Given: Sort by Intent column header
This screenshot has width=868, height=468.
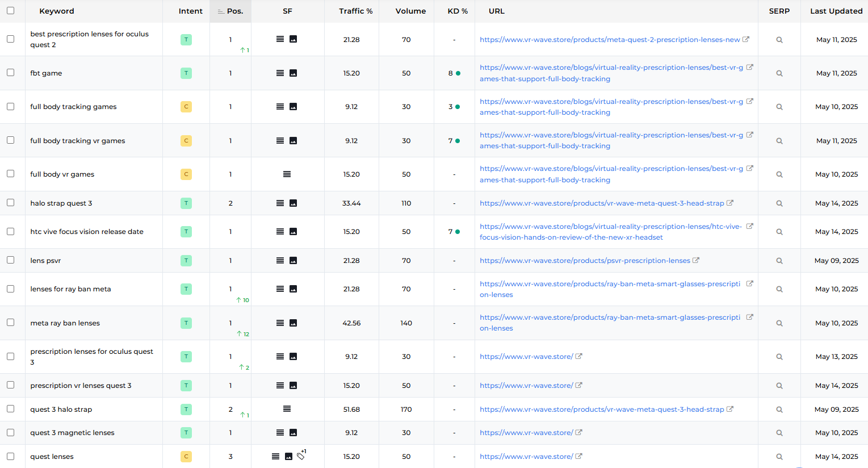Looking at the screenshot, I should click(x=190, y=11).
